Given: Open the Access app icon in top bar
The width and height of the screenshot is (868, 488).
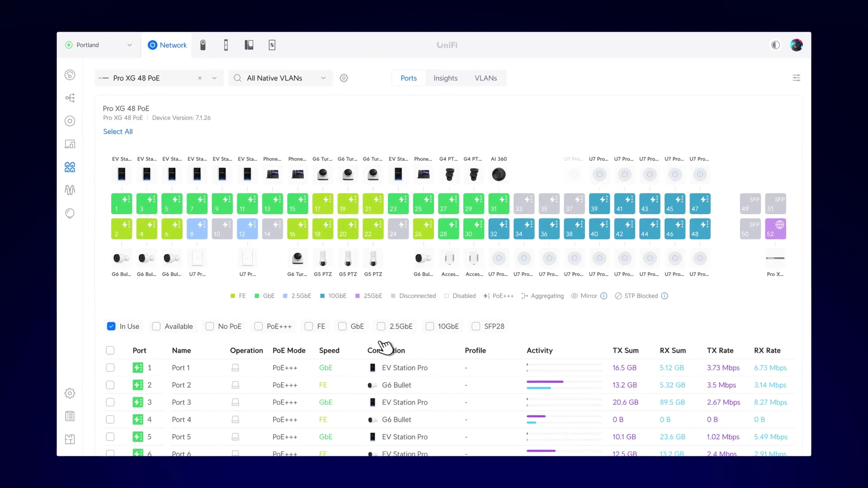Looking at the screenshot, I should (x=226, y=45).
